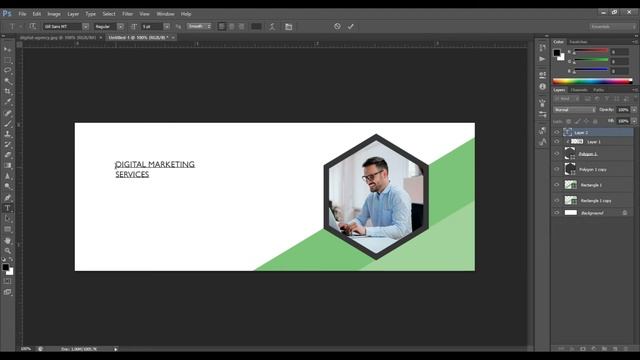Image resolution: width=640 pixels, height=360 pixels.
Task: Select the Clone Stamp tool
Action: click(7, 134)
